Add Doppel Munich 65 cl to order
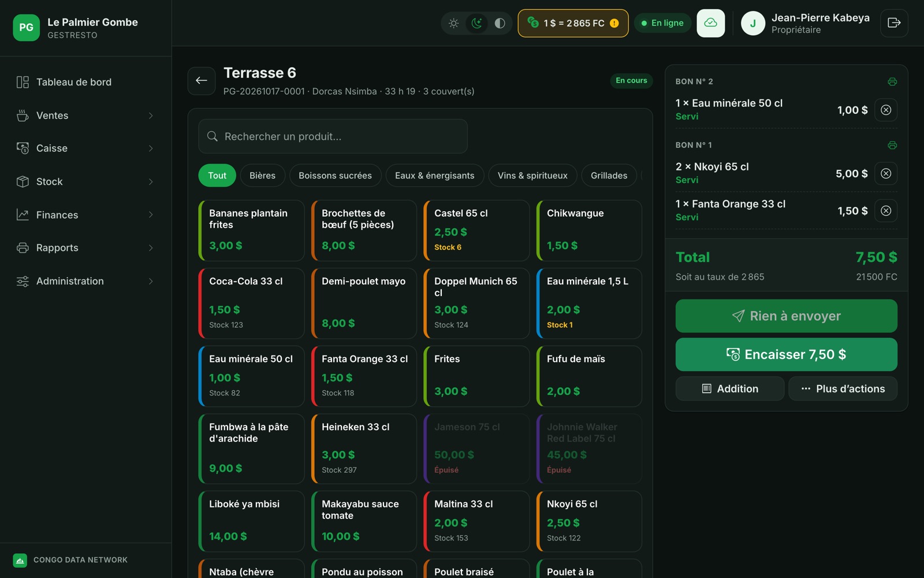Viewport: 924px width, 578px height. pyautogui.click(x=476, y=303)
